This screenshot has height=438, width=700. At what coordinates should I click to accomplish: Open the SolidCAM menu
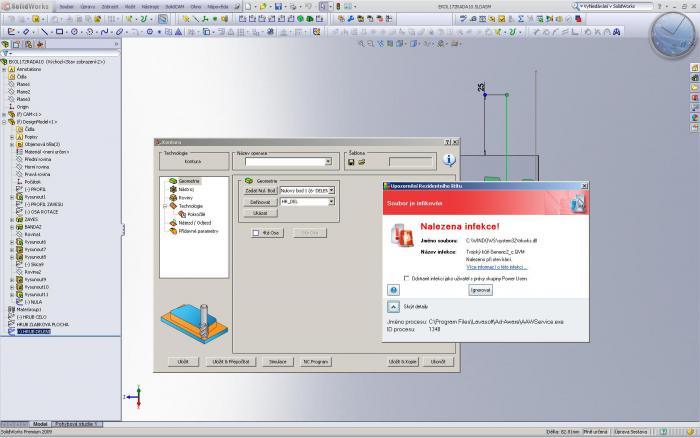(x=175, y=6)
